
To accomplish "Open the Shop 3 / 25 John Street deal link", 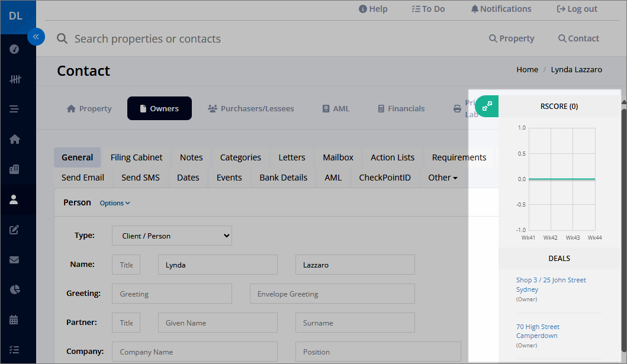I will coord(551,285).
